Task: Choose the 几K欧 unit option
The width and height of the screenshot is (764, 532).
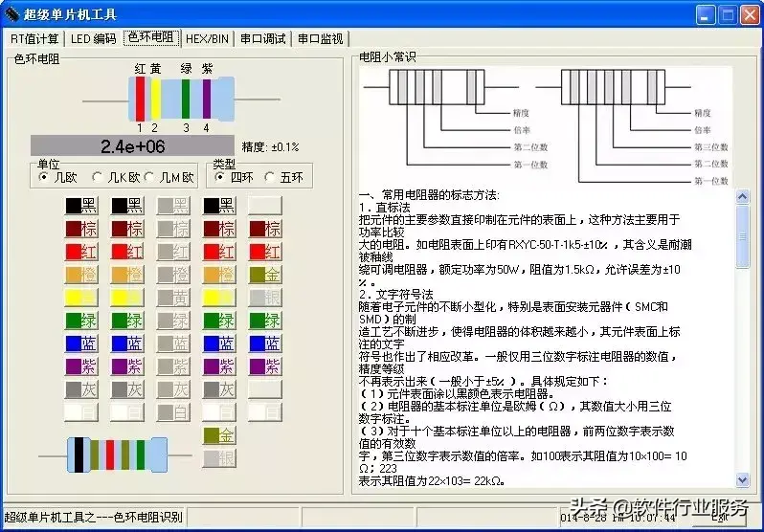Action: point(117,177)
